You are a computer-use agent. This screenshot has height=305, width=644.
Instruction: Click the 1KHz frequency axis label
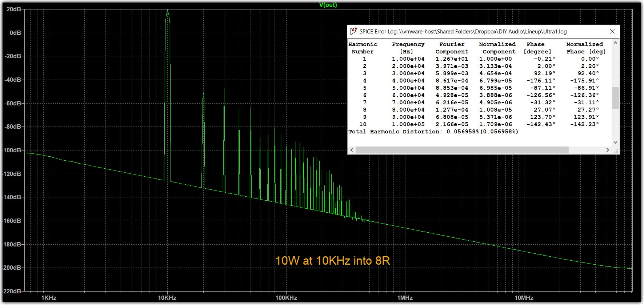pos(49,298)
